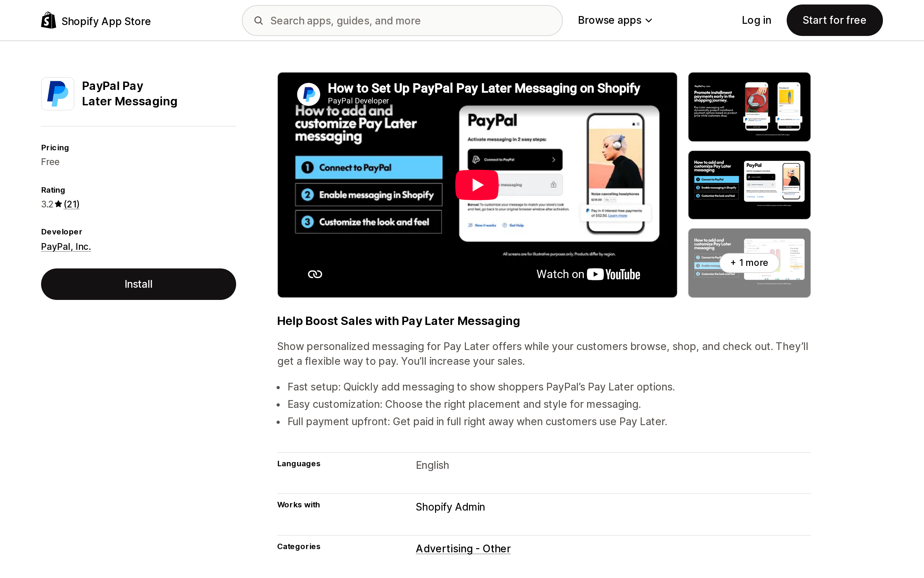The image size is (924, 578).
Task: Click the Install button
Action: (x=139, y=284)
